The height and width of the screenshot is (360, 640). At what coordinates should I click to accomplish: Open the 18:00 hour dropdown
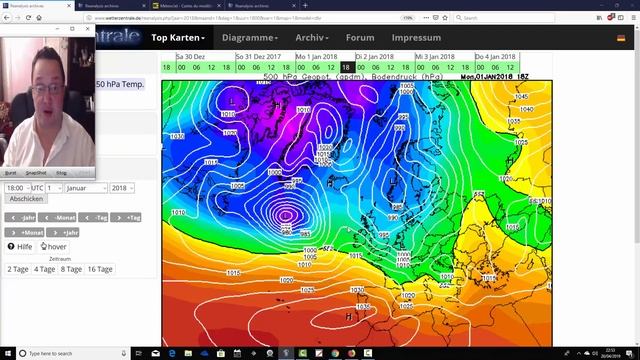coord(18,188)
